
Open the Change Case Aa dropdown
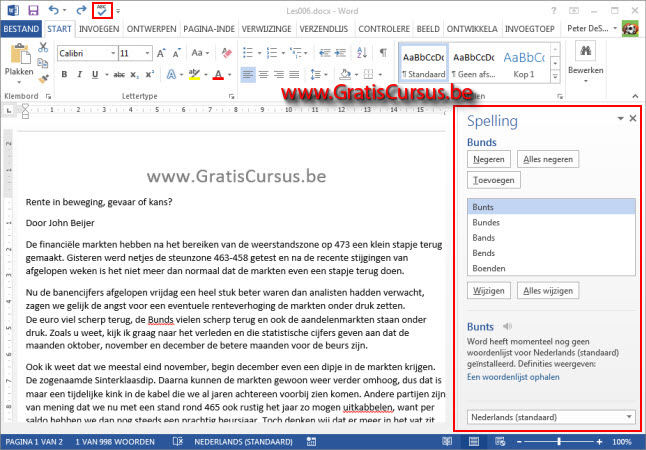pyautogui.click(x=200, y=53)
